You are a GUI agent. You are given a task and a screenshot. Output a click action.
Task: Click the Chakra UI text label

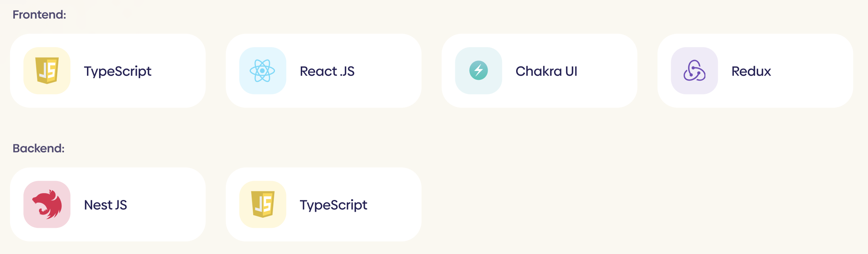tap(546, 71)
